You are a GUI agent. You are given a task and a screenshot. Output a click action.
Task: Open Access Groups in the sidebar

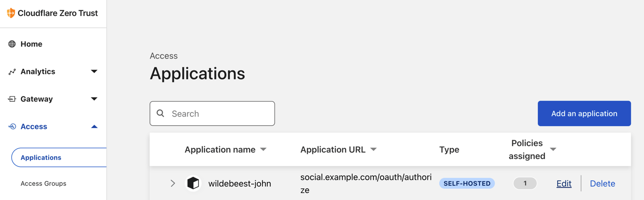pos(43,184)
